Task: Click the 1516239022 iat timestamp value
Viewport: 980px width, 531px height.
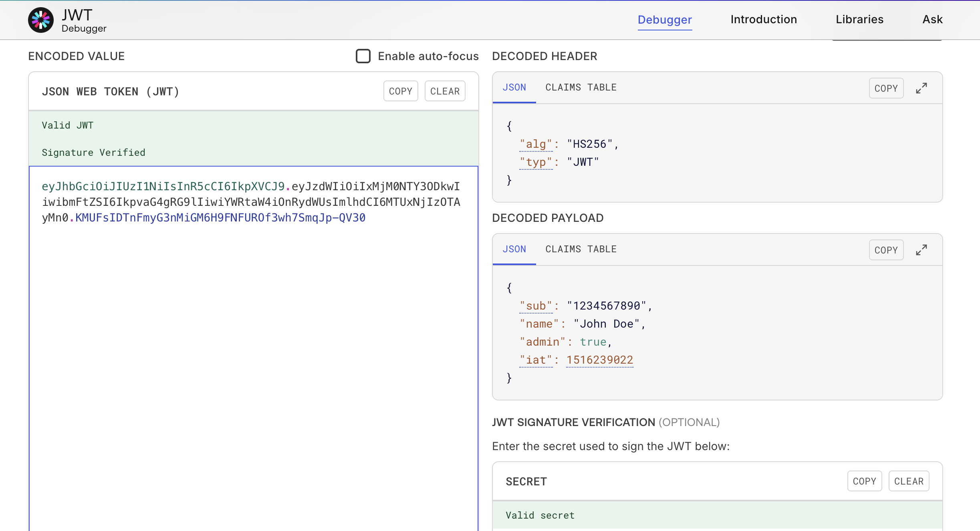Action: pos(600,360)
